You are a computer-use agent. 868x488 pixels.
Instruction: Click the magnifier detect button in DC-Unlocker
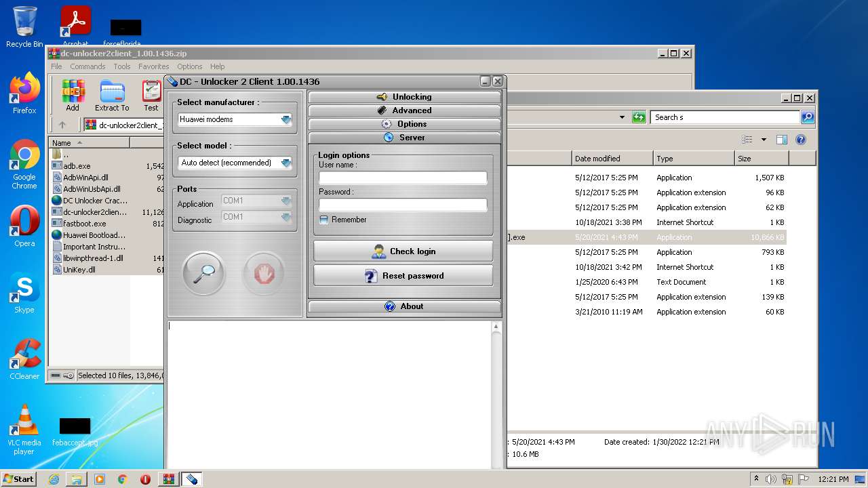pos(203,274)
